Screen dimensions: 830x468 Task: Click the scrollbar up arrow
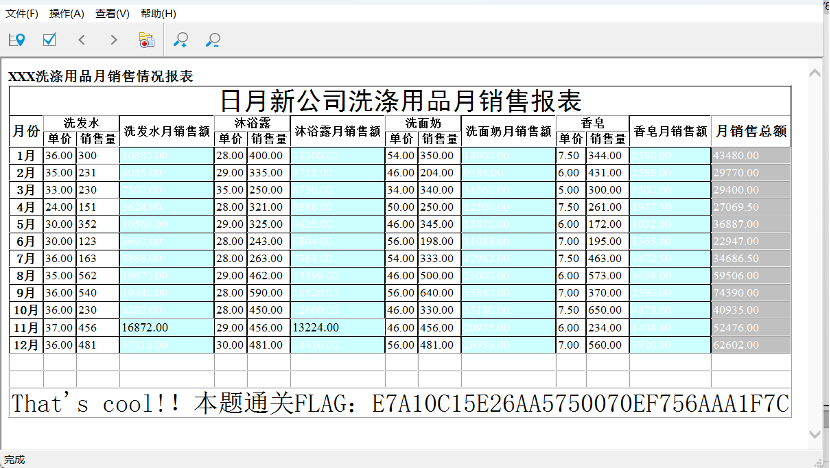click(815, 74)
